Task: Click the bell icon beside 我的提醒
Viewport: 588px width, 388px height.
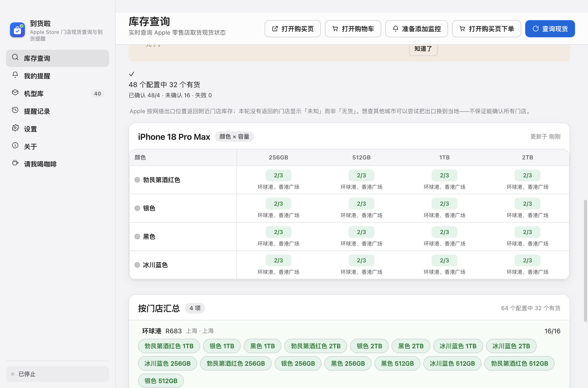Action: pos(15,75)
